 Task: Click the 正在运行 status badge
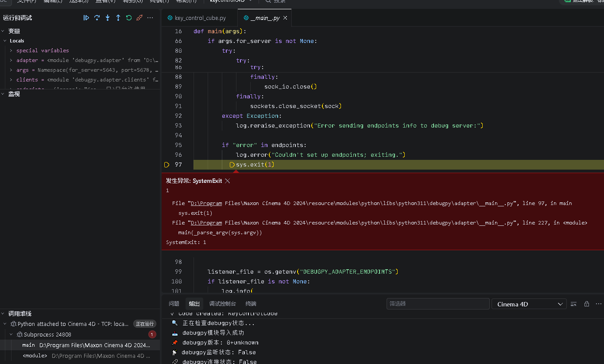click(145, 324)
